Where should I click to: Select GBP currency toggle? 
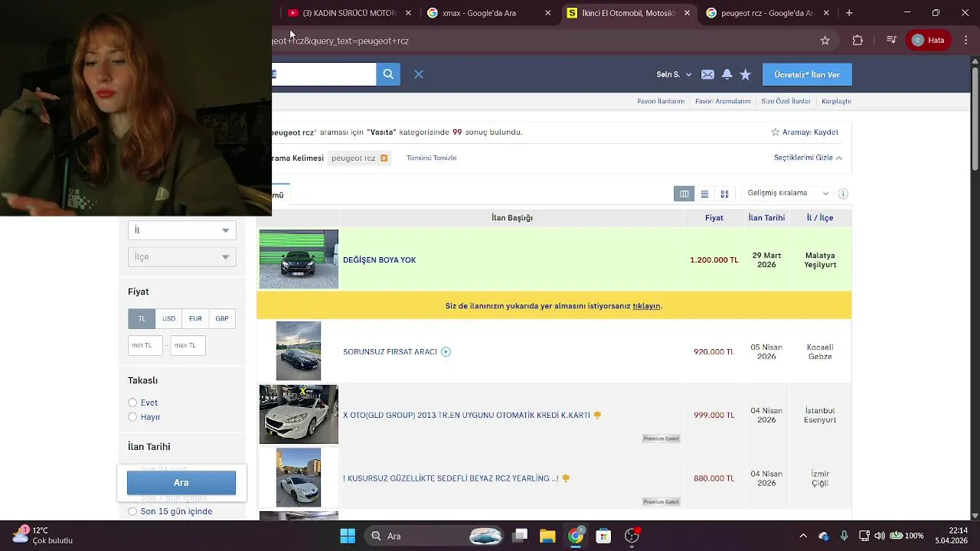pos(222,318)
